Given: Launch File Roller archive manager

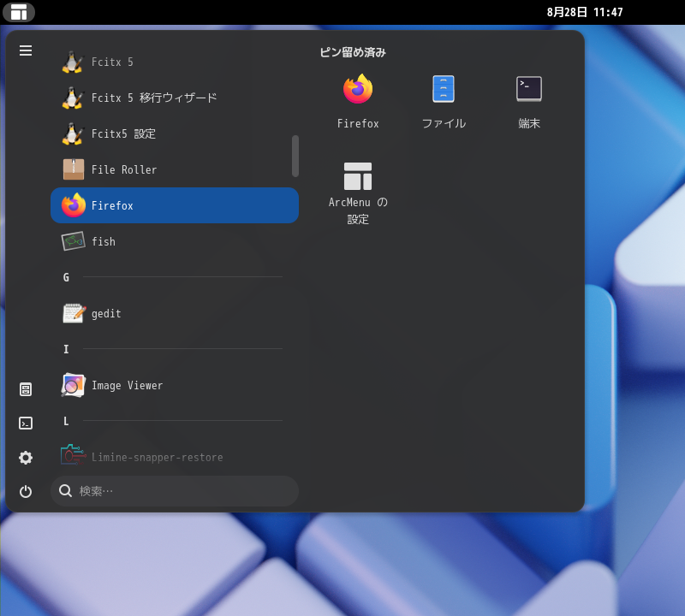Looking at the screenshot, I should pos(175,169).
